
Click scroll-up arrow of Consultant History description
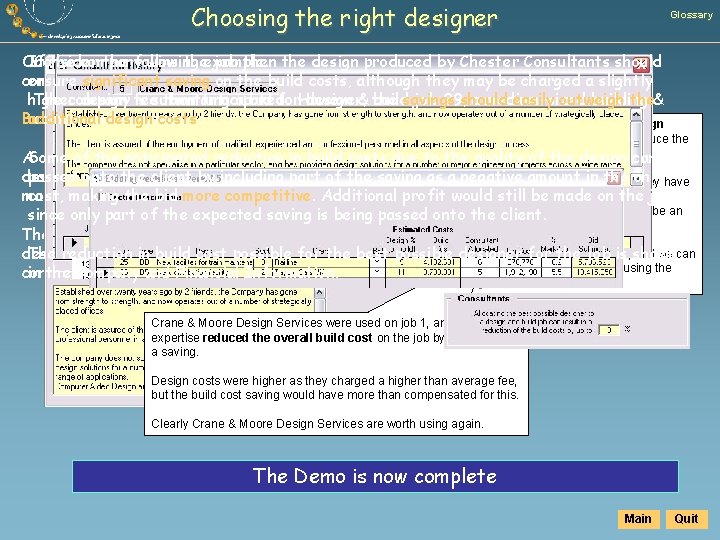pyautogui.click(x=636, y=114)
